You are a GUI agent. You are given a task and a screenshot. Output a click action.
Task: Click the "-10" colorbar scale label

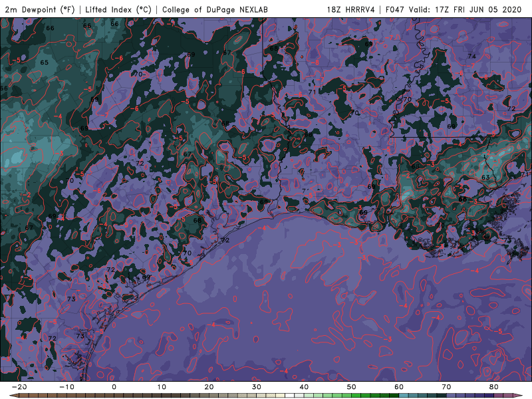[66, 387]
